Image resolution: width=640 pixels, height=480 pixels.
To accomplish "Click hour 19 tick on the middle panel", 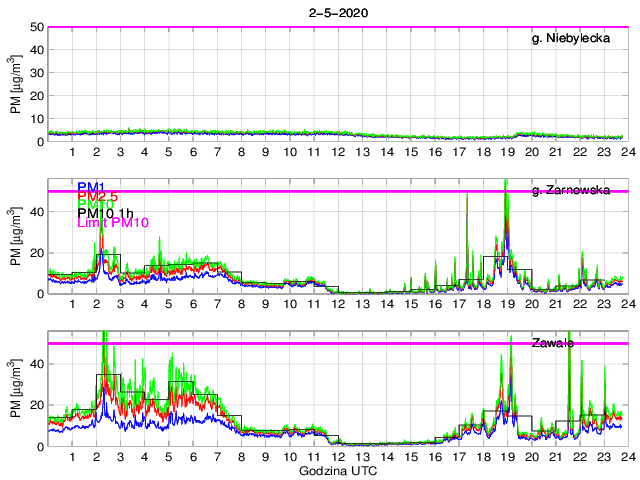I will [x=507, y=304].
